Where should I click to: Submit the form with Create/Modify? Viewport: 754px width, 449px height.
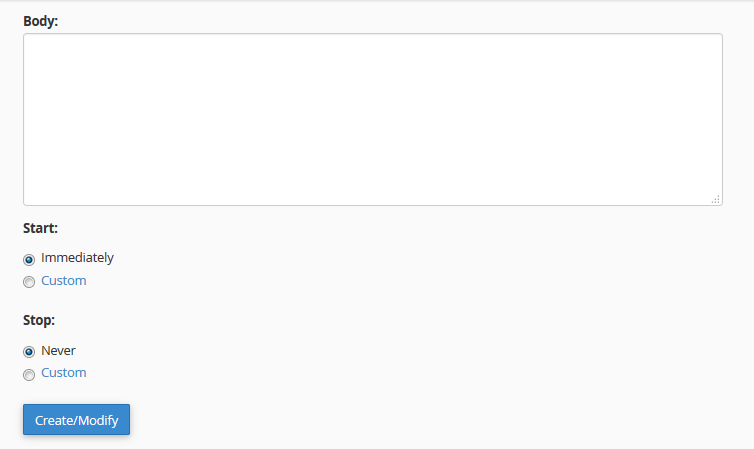(76, 420)
